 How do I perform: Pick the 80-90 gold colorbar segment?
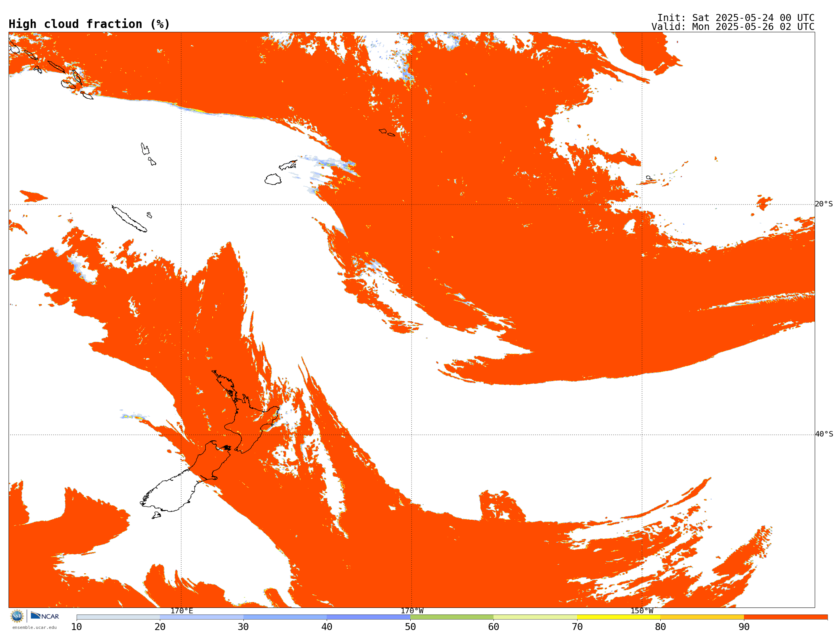pyautogui.click(x=702, y=617)
